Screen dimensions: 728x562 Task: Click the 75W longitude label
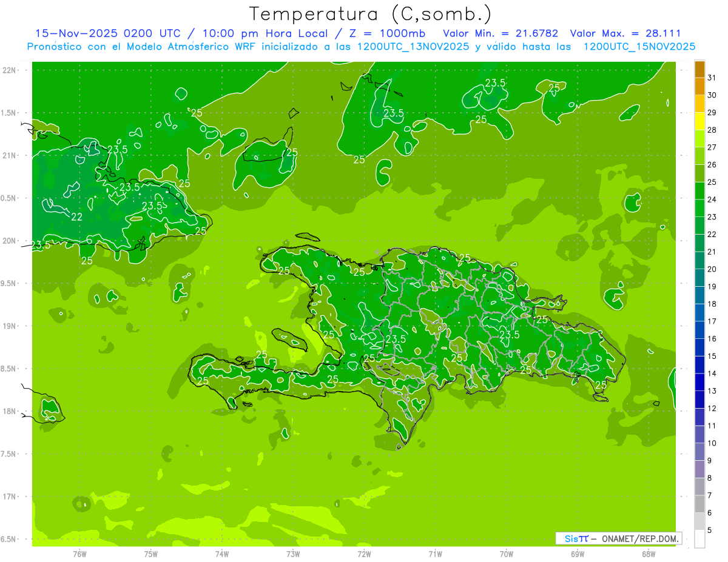click(x=150, y=554)
